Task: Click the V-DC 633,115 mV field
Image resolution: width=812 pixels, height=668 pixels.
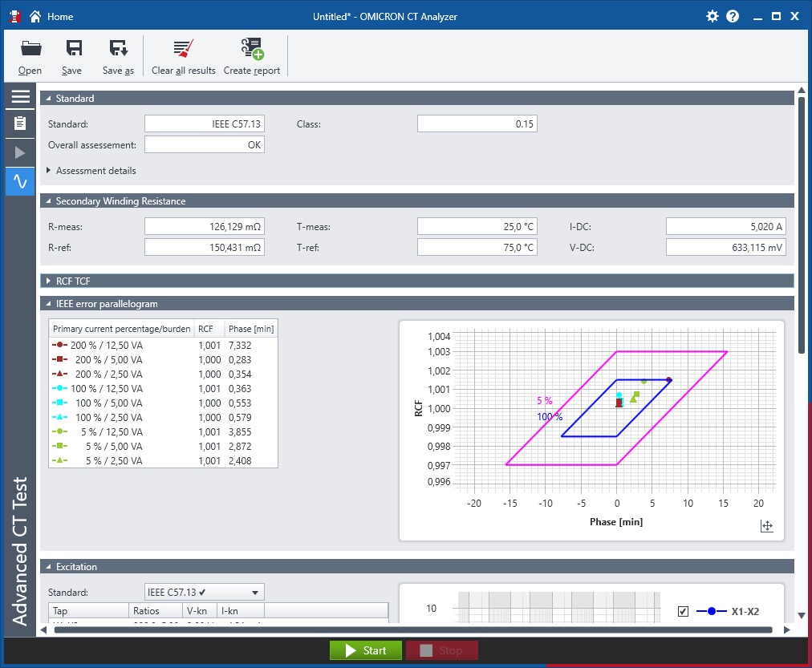Action: tap(726, 247)
